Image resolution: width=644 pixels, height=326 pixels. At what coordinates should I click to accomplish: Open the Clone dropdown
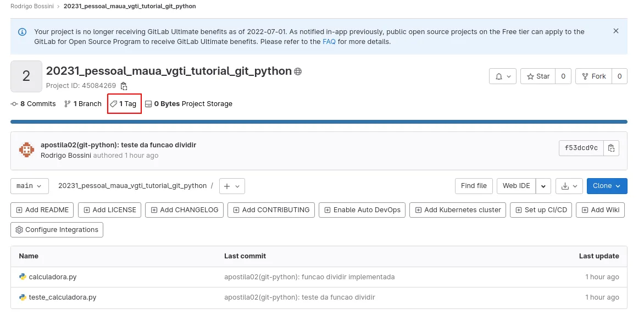click(607, 186)
